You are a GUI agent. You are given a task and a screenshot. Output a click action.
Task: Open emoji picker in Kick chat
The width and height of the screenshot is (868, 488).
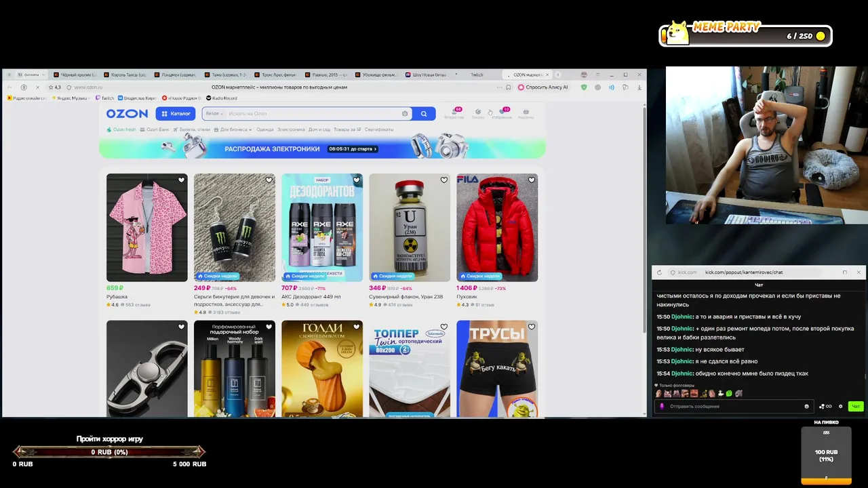click(x=806, y=406)
